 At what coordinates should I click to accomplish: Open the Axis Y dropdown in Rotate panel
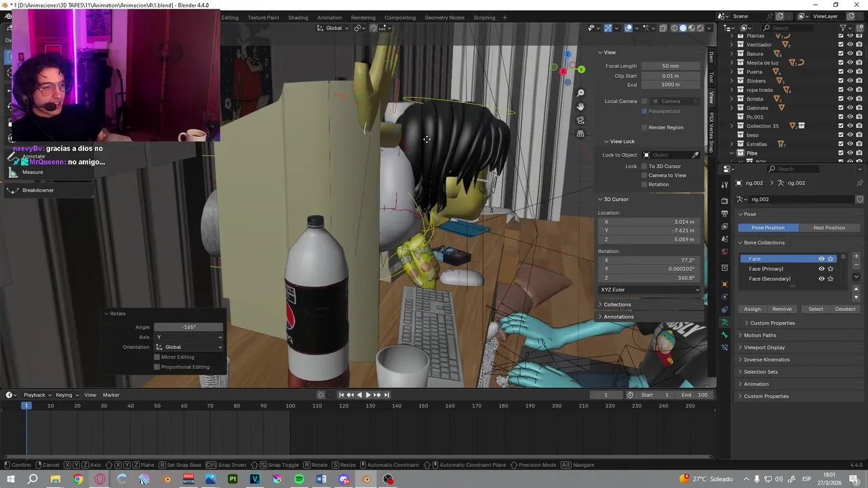(x=189, y=337)
